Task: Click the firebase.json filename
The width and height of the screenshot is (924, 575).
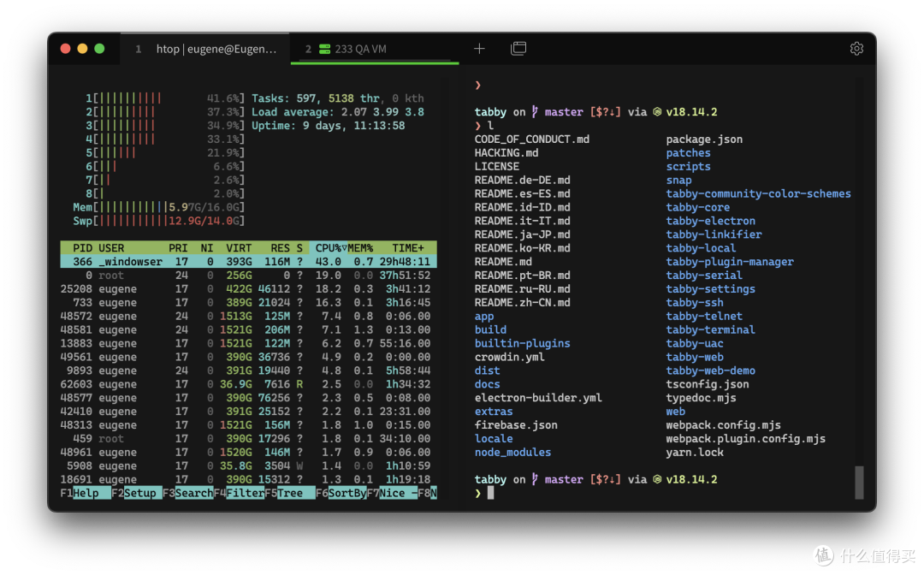Action: click(516, 424)
